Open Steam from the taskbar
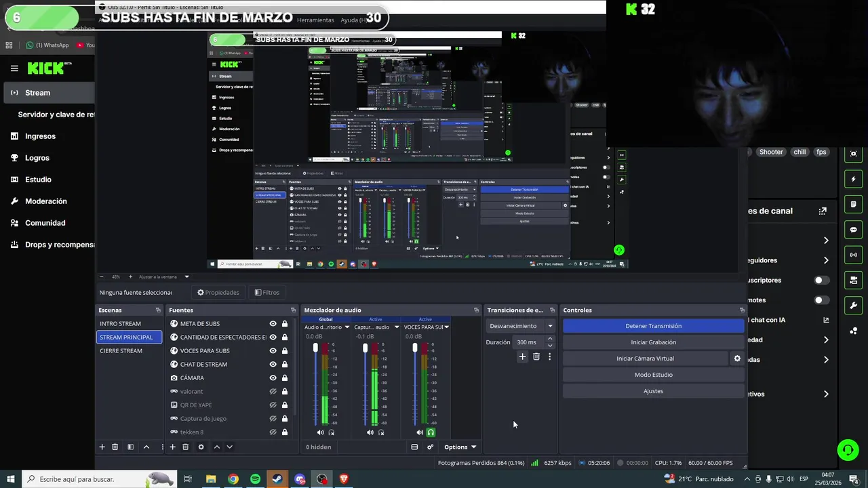 (277, 479)
